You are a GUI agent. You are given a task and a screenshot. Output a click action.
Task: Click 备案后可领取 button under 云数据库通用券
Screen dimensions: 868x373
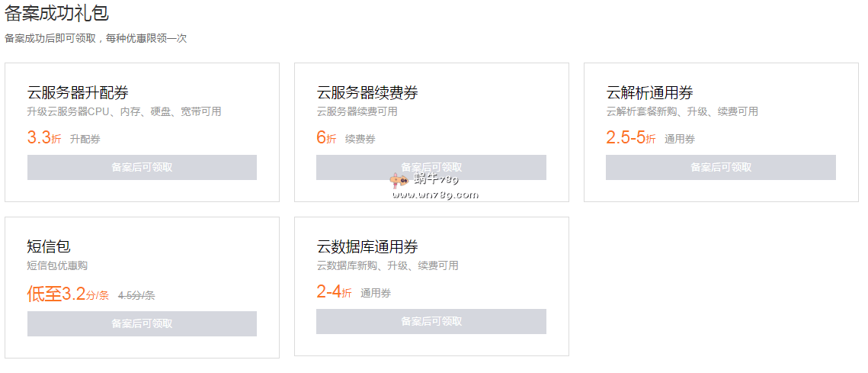[x=431, y=321]
